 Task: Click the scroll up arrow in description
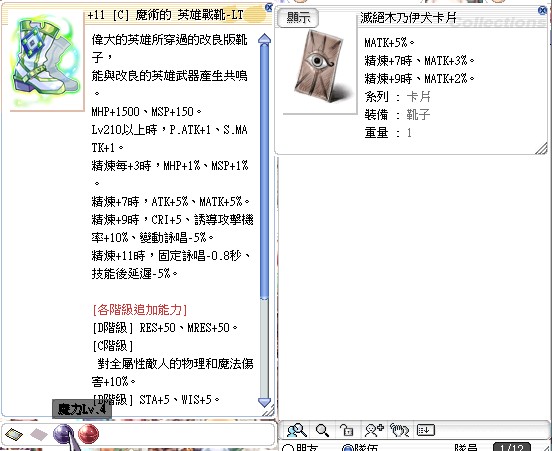[x=264, y=38]
